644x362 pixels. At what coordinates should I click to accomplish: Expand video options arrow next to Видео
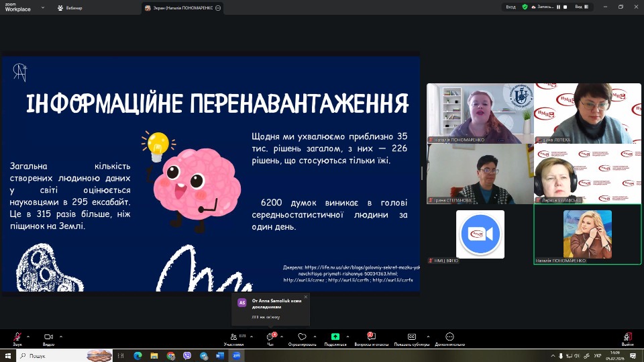tap(61, 335)
